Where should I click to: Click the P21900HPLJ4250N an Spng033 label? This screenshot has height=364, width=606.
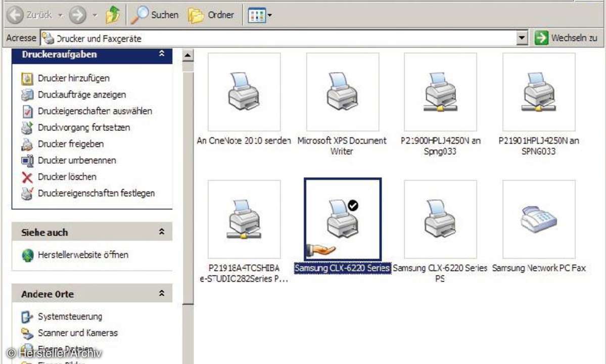click(x=440, y=146)
